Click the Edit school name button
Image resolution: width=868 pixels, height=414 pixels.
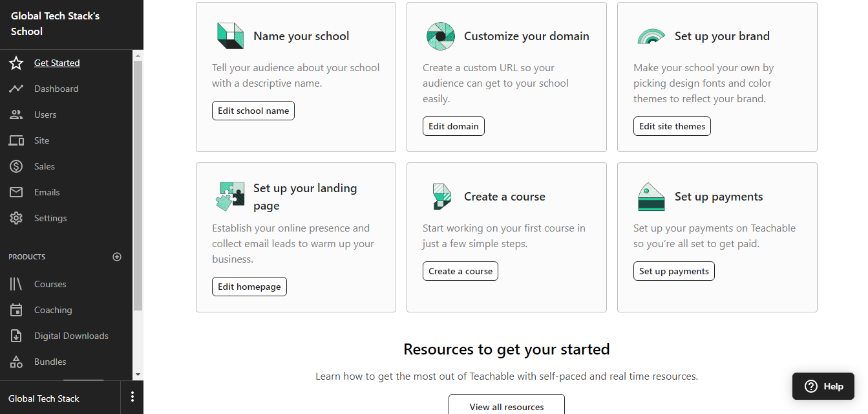(x=253, y=110)
